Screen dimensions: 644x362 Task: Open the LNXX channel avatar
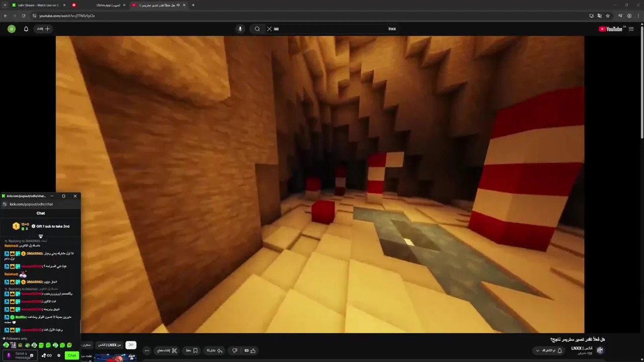pyautogui.click(x=600, y=350)
